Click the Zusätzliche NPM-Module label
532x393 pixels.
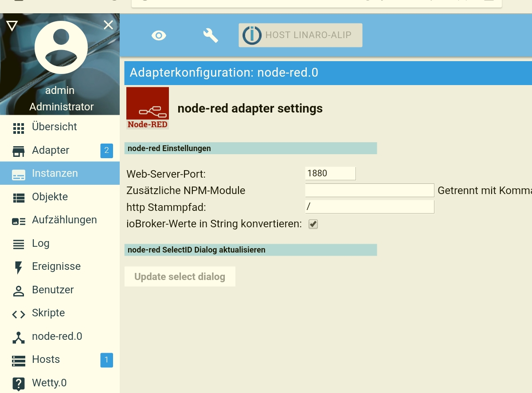[x=186, y=191]
